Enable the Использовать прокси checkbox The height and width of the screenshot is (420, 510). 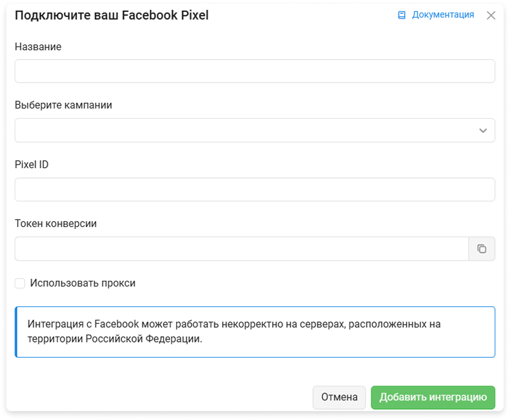pos(20,283)
